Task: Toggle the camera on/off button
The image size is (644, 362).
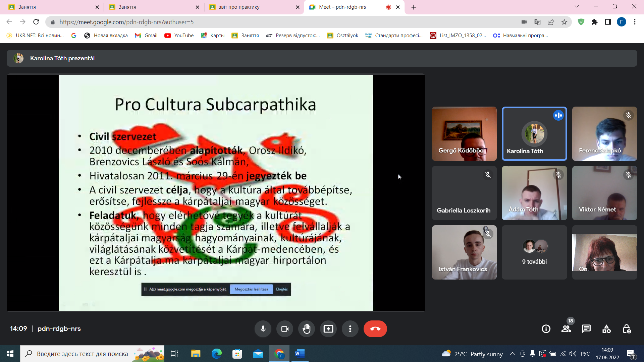Action: (x=285, y=329)
